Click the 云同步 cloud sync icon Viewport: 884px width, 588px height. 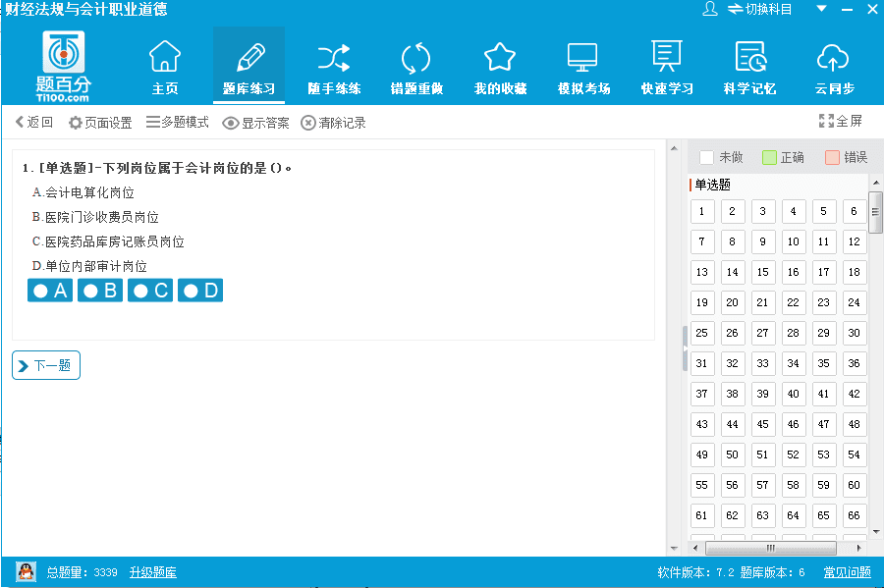click(833, 65)
